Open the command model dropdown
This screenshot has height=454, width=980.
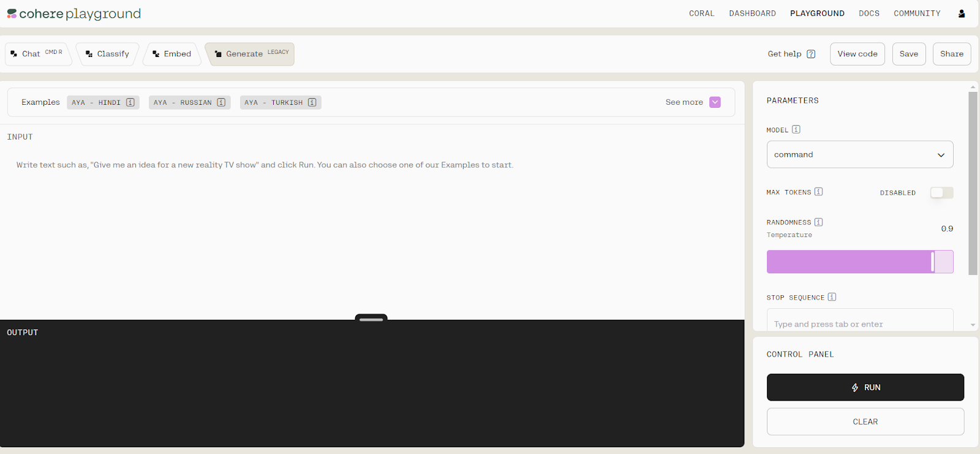pos(860,154)
